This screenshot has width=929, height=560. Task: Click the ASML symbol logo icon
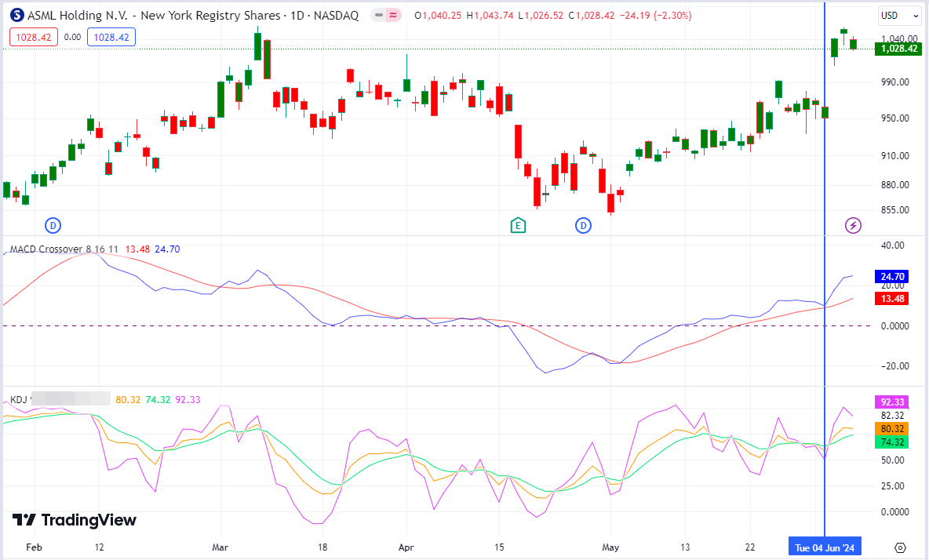coord(17,16)
